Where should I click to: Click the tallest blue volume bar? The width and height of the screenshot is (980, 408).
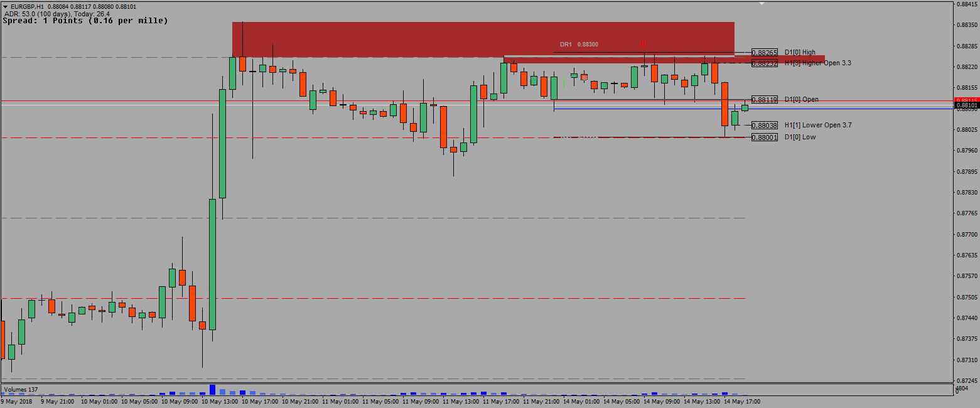click(213, 390)
